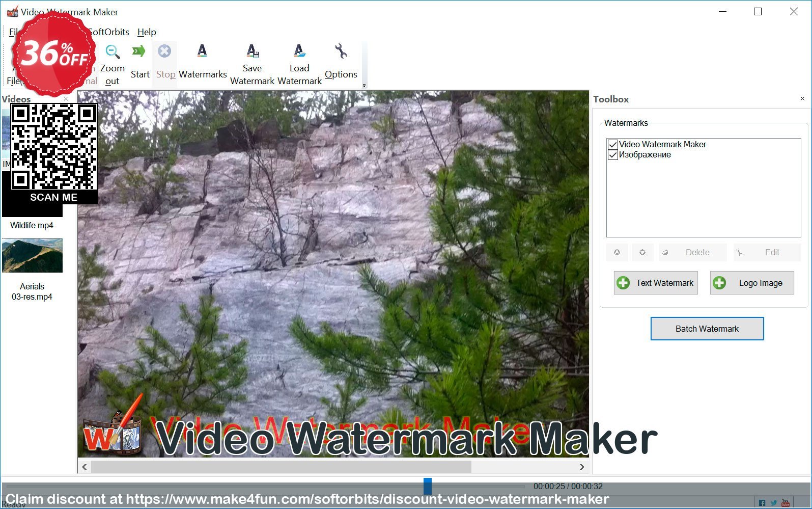812x509 pixels.
Task: Maximize the Video Watermark Maker window
Action: coord(758,12)
